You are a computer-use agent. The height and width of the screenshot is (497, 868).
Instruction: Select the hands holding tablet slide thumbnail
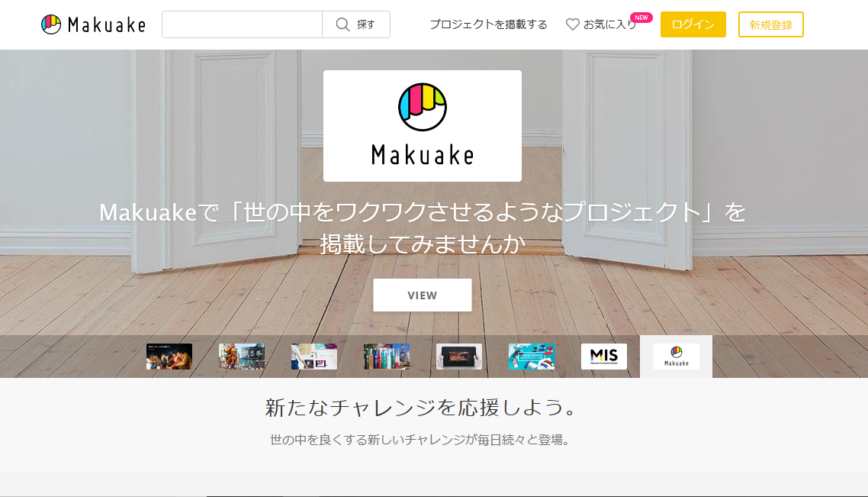(459, 357)
